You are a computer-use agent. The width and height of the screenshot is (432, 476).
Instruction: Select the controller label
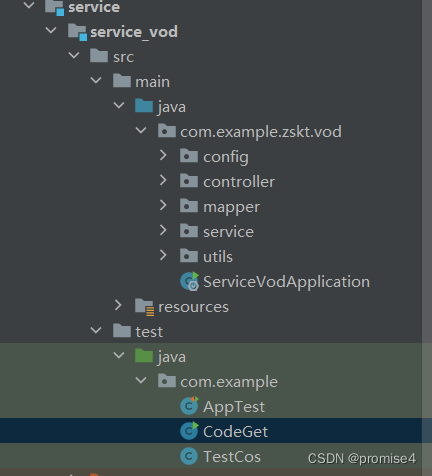(x=239, y=182)
